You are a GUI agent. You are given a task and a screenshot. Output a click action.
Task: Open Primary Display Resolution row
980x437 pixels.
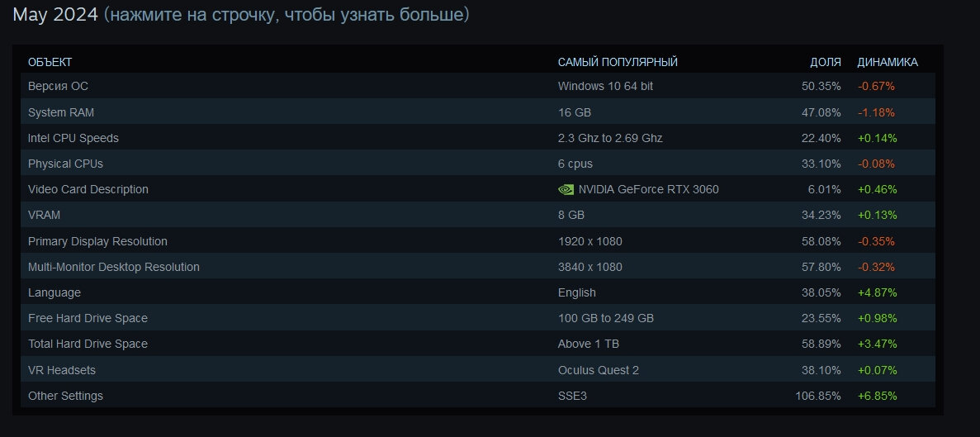point(478,240)
